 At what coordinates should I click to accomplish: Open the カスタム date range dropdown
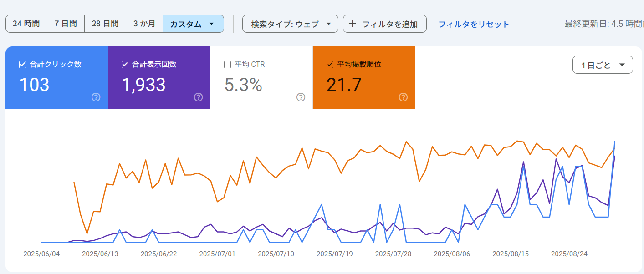pos(193,24)
